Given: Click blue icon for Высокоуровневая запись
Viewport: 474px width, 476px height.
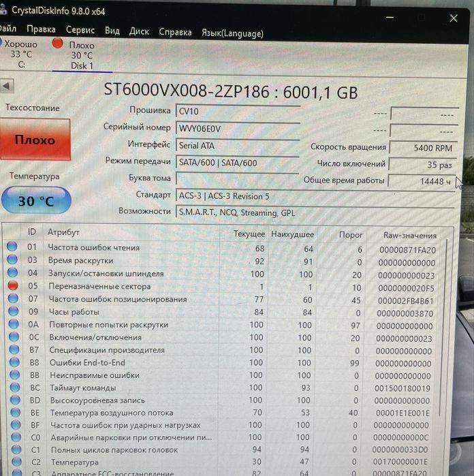Looking at the screenshot, I should 16,400.
